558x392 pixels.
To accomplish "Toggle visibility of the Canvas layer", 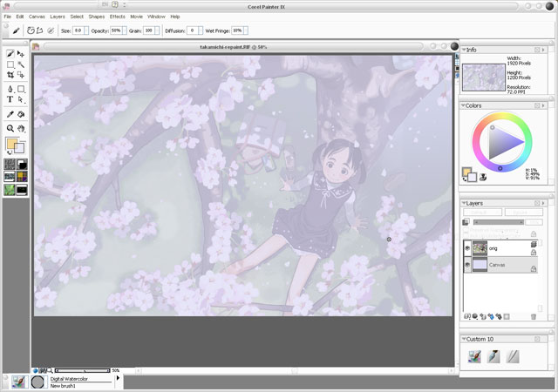I will (467, 265).
